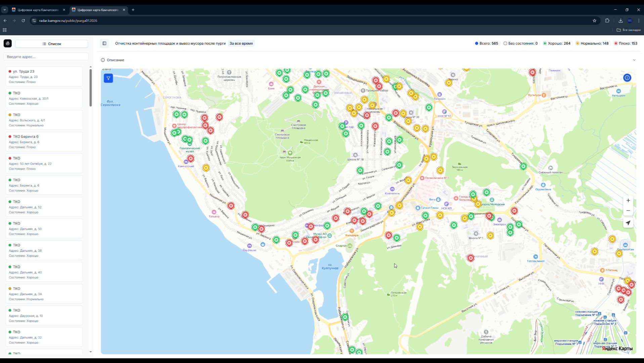Viewport: 644px width, 363px height.
Task: Bookmark this page with the star
Action: (x=594, y=21)
